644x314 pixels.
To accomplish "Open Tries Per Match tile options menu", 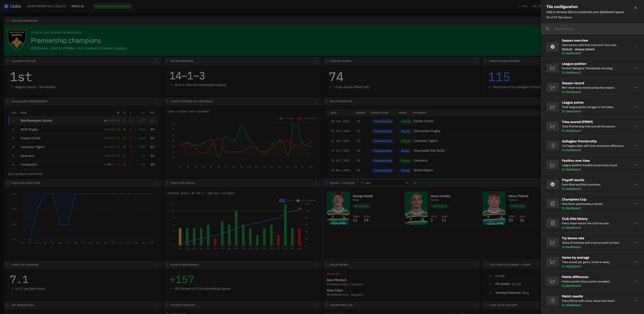I will click(x=316, y=183).
